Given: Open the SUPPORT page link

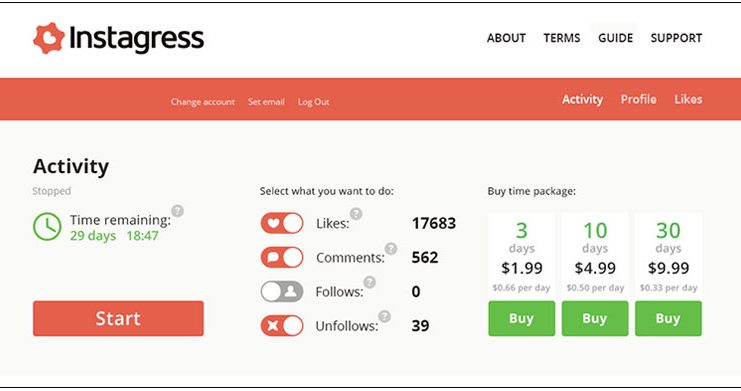Looking at the screenshot, I should click(x=676, y=38).
